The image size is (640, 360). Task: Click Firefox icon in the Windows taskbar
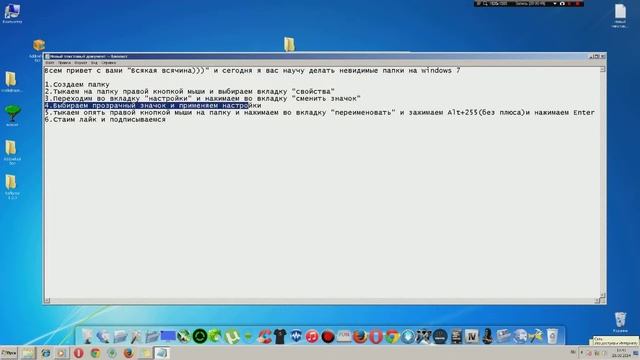(129, 353)
